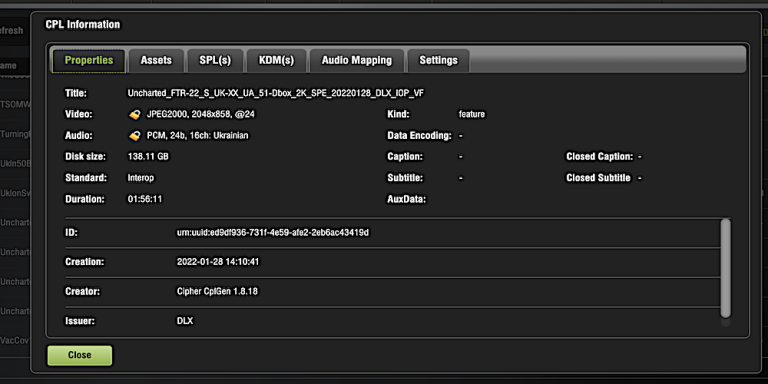Click the AuxData label
768x384 pixels.
407,199
